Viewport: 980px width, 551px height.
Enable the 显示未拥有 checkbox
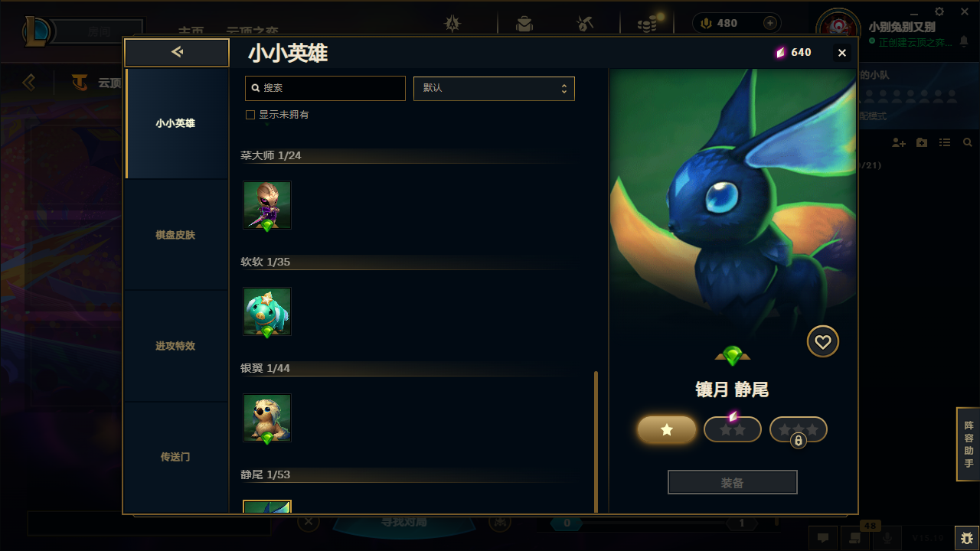(x=250, y=115)
